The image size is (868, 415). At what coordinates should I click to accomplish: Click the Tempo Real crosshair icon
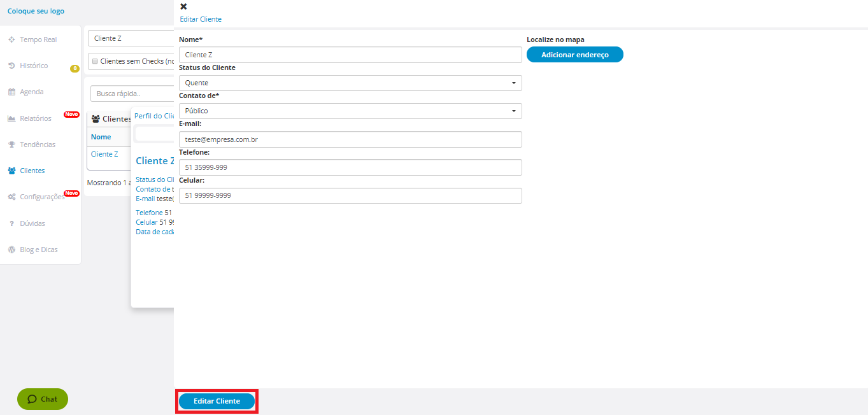click(x=11, y=39)
